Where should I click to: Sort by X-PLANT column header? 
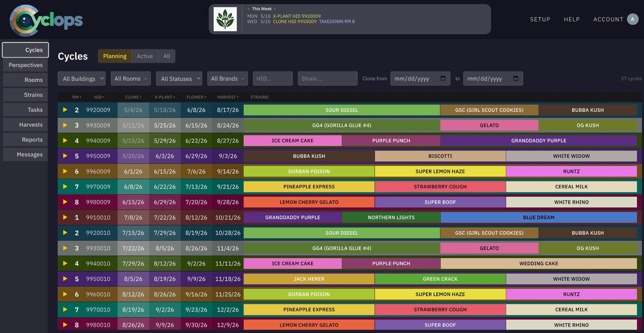coord(165,97)
